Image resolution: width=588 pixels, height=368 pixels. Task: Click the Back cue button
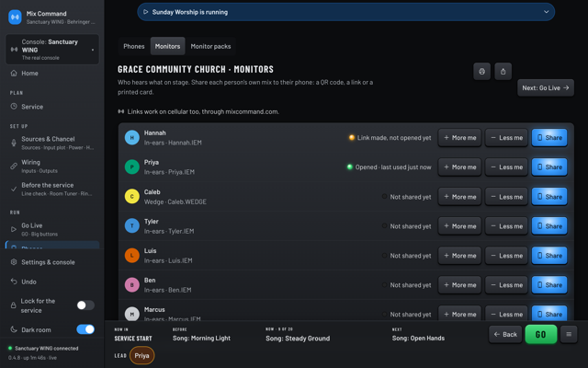(505, 334)
